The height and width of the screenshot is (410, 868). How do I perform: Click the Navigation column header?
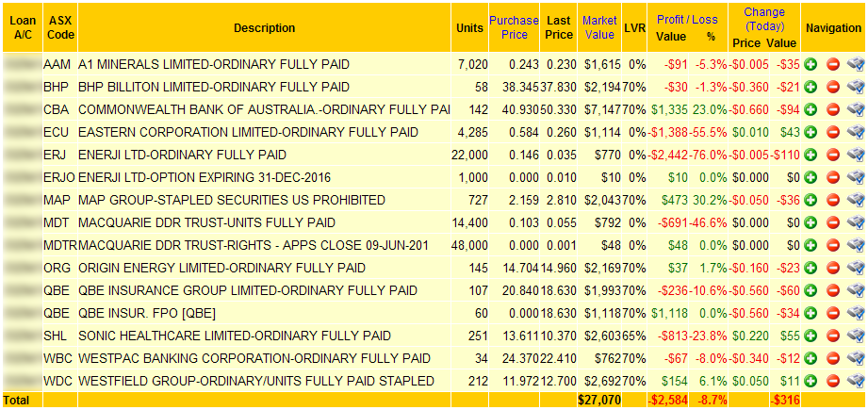click(x=834, y=27)
